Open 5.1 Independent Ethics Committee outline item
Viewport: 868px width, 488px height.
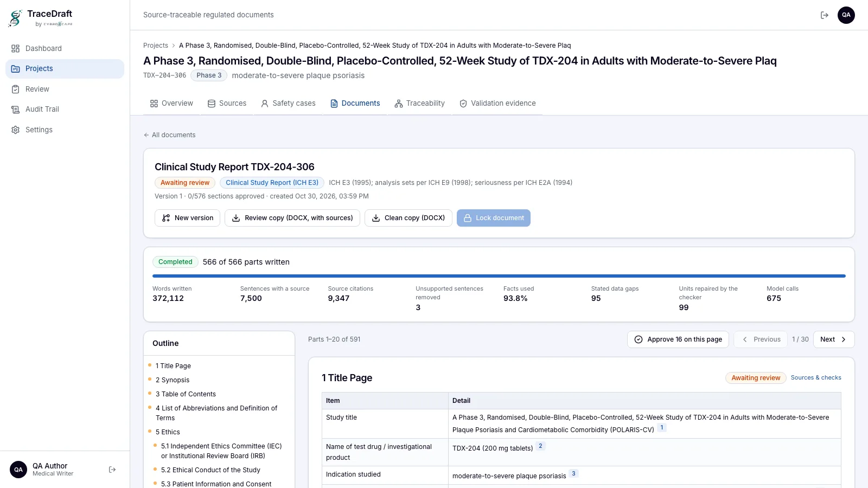coord(221,451)
